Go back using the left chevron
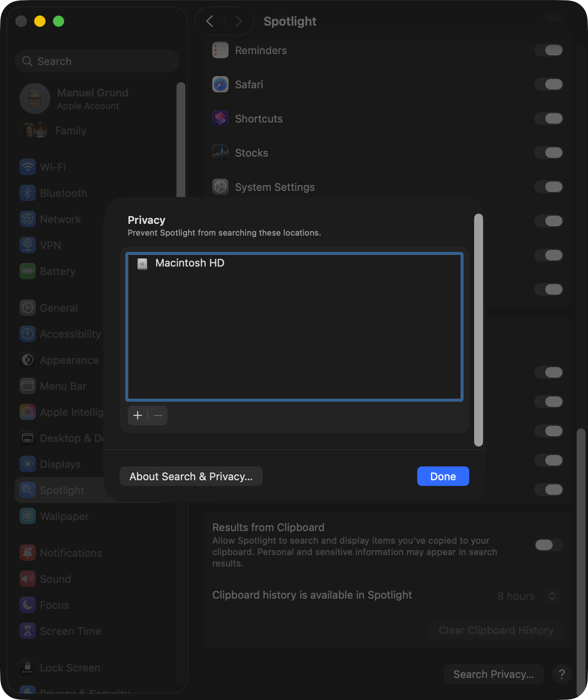Screen dimensions: 588x700 pos(210,21)
